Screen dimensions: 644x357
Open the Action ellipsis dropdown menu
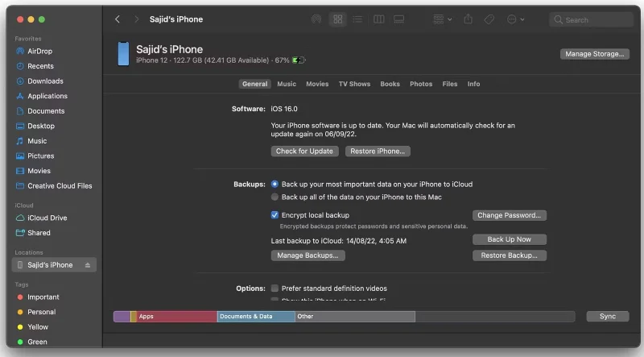click(514, 19)
